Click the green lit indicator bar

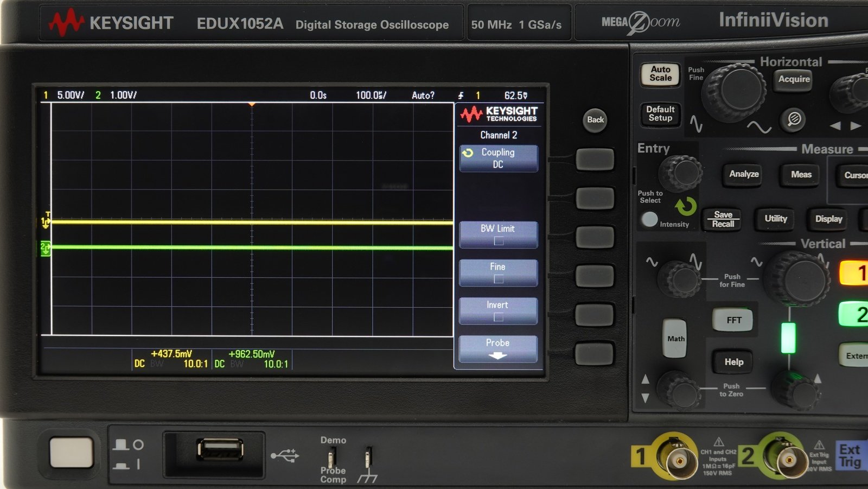coord(788,338)
